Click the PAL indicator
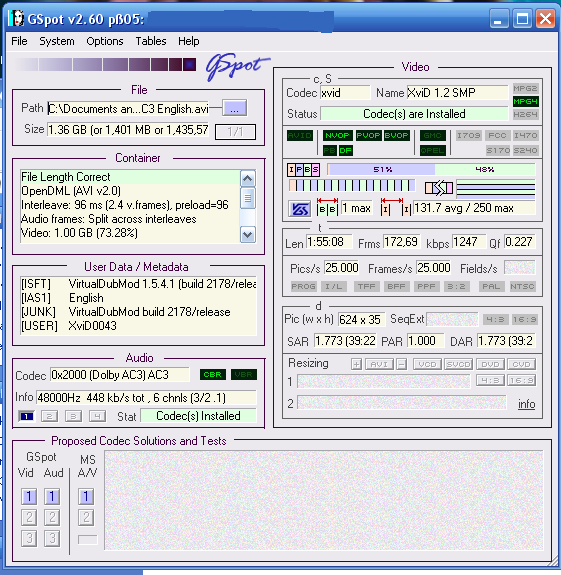The image size is (561, 575). coord(491,286)
